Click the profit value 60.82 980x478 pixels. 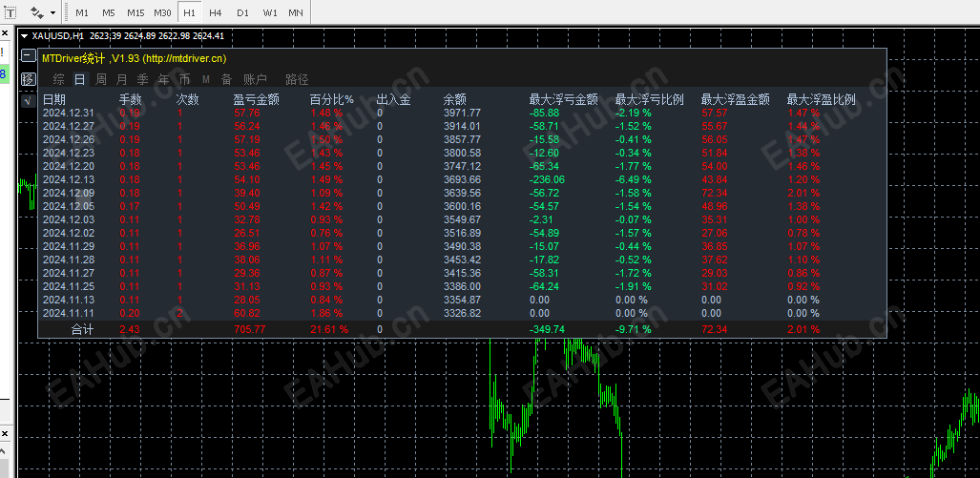247,313
